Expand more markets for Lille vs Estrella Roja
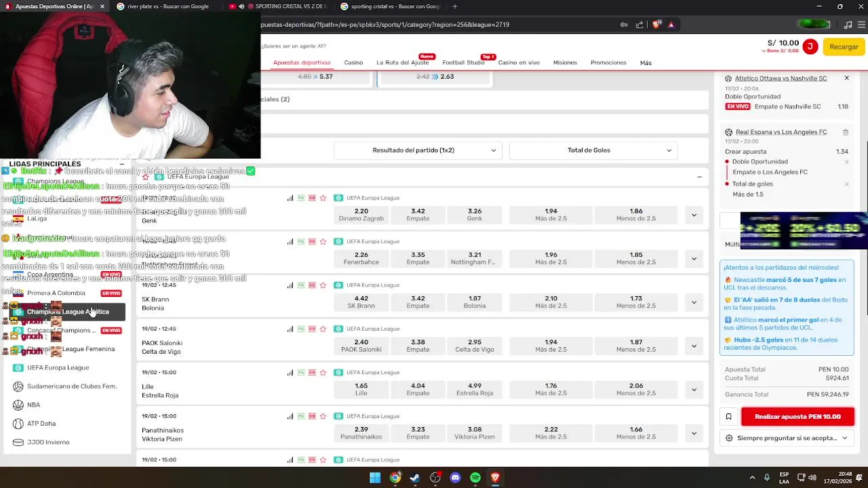 tap(694, 390)
